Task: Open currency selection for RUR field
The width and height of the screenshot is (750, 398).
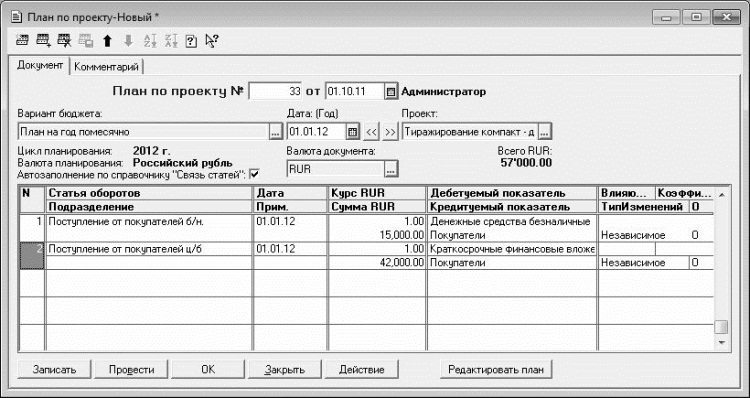Action: [x=391, y=169]
